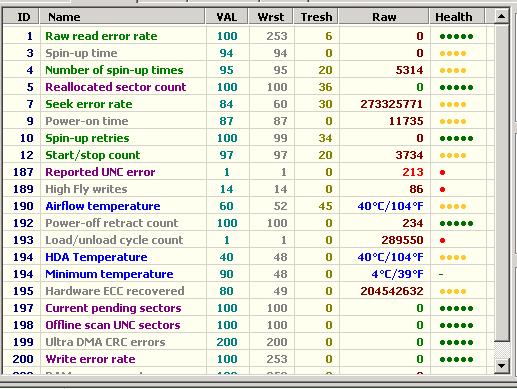Viewport: 517px width, 389px height.
Task: Click raw value 289550
Action: coord(402,240)
